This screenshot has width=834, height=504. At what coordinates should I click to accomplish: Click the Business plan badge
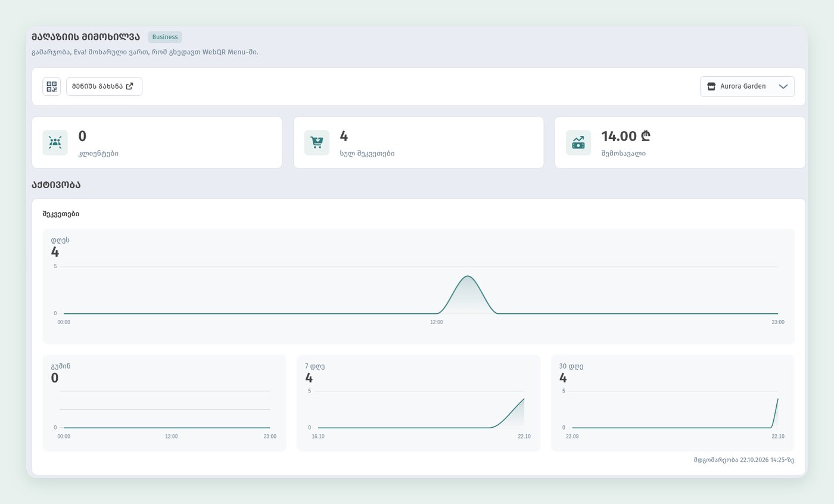tap(165, 37)
